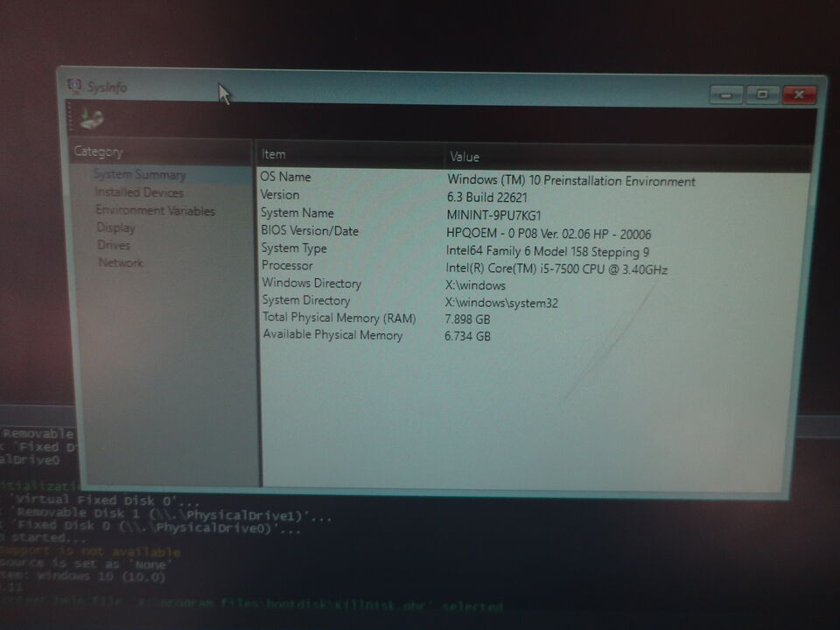Click the Category panel header
The width and height of the screenshot is (840, 630).
point(98,152)
